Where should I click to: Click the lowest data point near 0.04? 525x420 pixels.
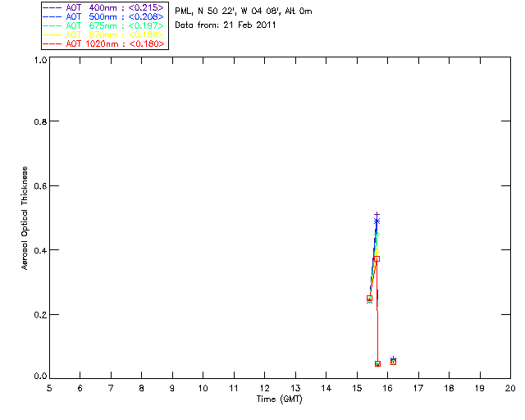tap(377, 364)
